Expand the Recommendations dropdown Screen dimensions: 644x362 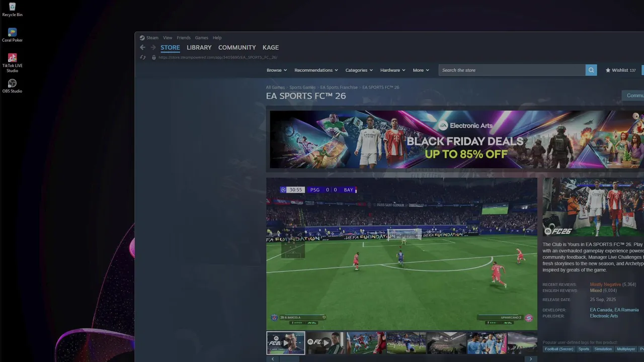click(x=316, y=70)
